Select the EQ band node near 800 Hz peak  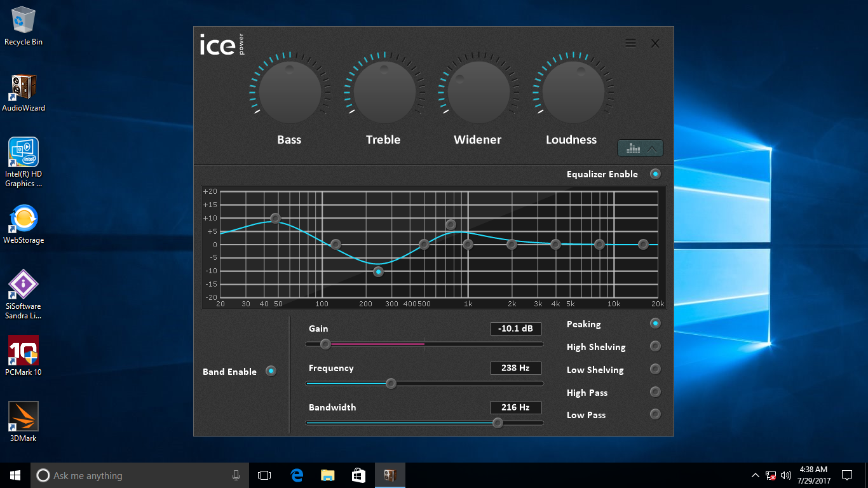(x=451, y=224)
